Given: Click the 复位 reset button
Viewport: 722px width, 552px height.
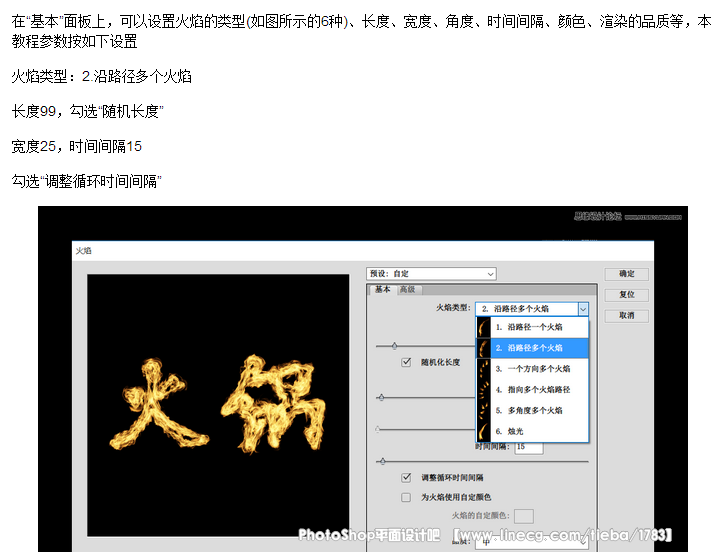Looking at the screenshot, I should 626,295.
